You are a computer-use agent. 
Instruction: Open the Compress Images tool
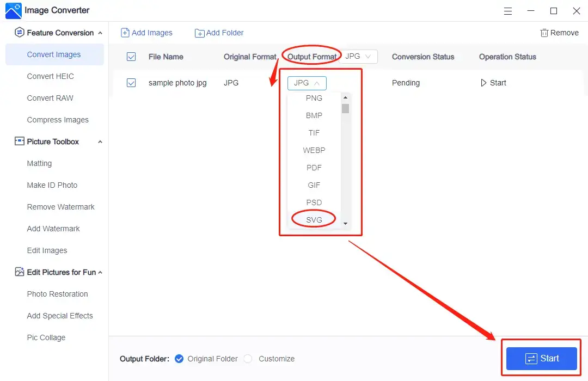point(58,120)
